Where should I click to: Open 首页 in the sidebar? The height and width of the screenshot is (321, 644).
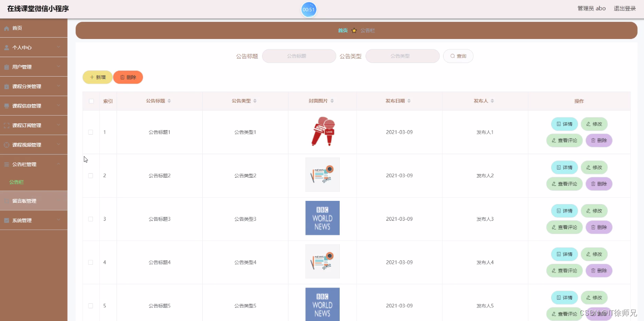(34, 28)
